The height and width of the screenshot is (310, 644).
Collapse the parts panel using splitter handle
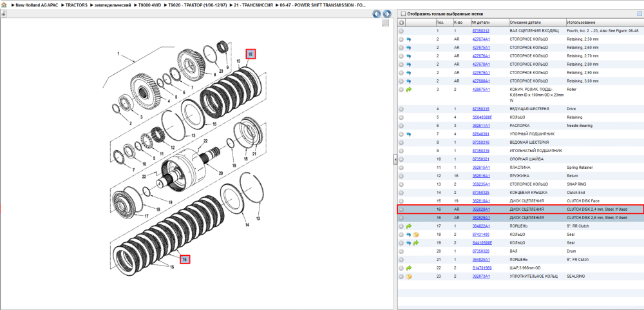395,159
